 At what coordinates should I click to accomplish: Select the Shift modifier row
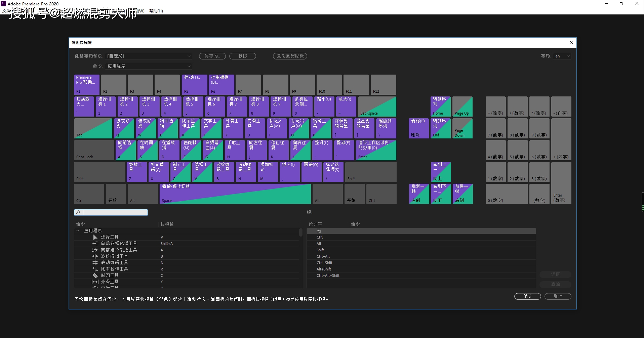tap(421, 250)
